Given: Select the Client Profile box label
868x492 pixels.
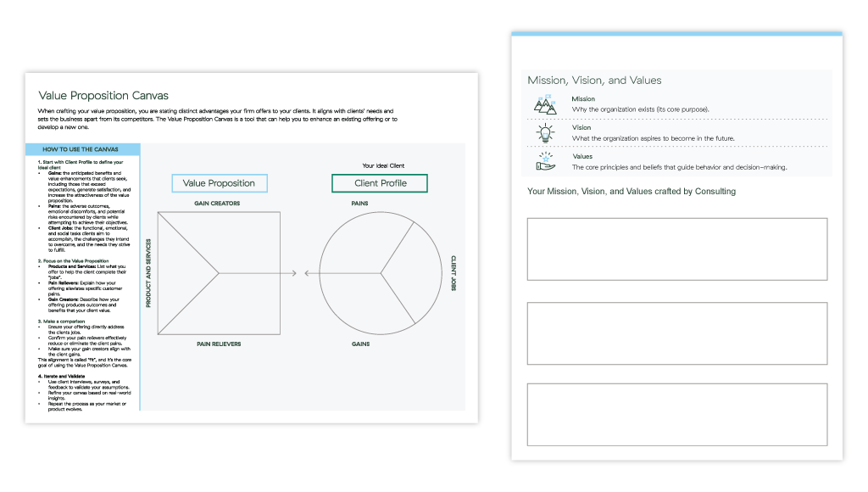Looking at the screenshot, I should point(380,183).
